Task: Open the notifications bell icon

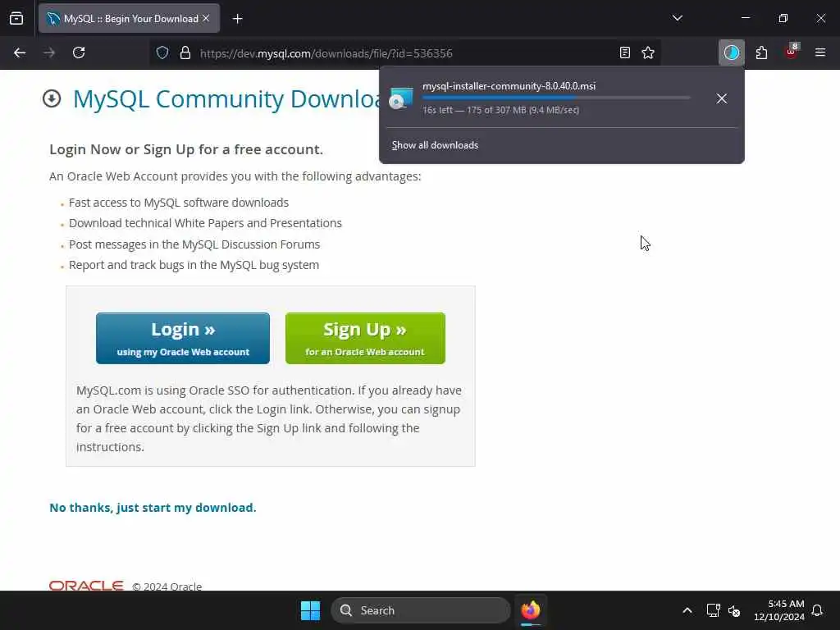Action: tap(817, 610)
